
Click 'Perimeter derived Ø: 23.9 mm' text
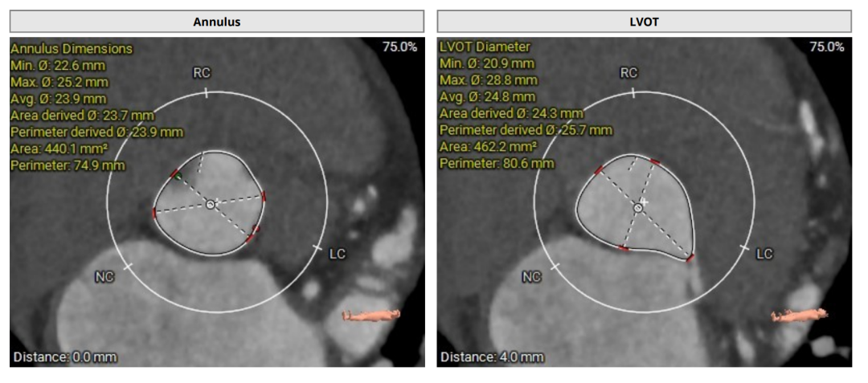point(97,132)
